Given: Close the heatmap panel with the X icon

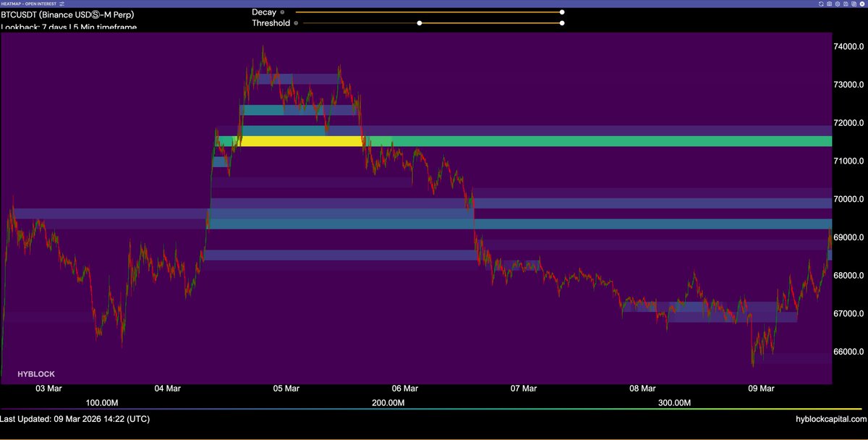Looking at the screenshot, I should pos(862,4).
